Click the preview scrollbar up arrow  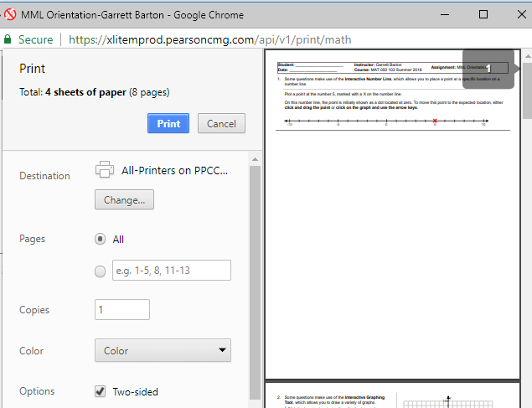tap(526, 70)
